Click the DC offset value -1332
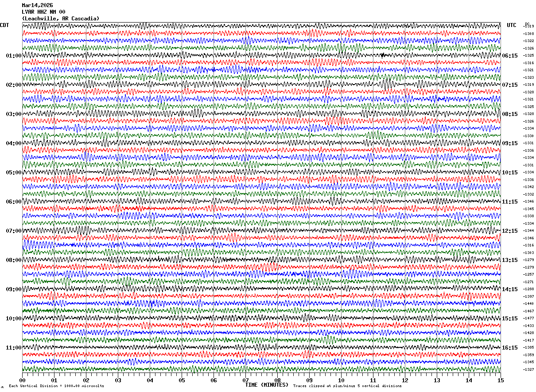This screenshot has width=536, height=392. coord(528,194)
